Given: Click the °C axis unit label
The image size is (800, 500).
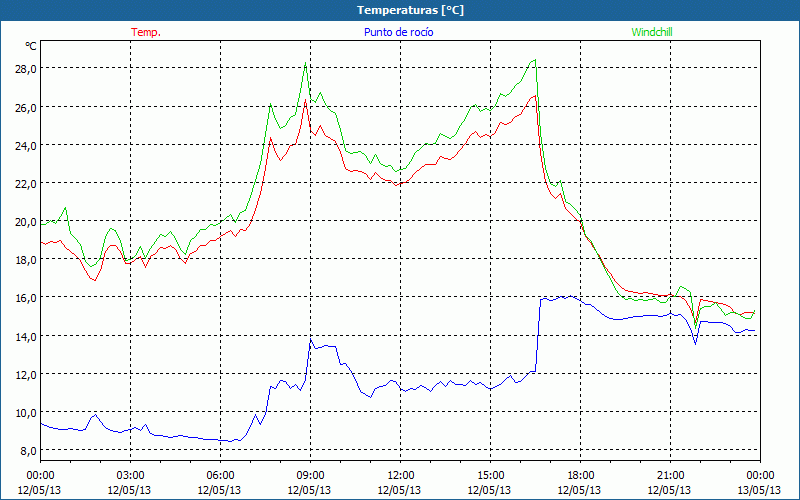Looking at the screenshot, I should [x=31, y=46].
